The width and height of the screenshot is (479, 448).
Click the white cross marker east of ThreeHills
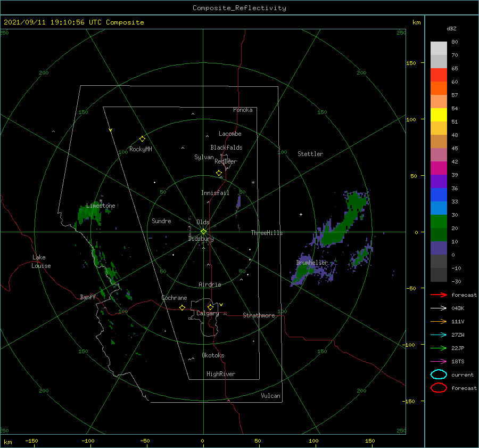tap(301, 214)
